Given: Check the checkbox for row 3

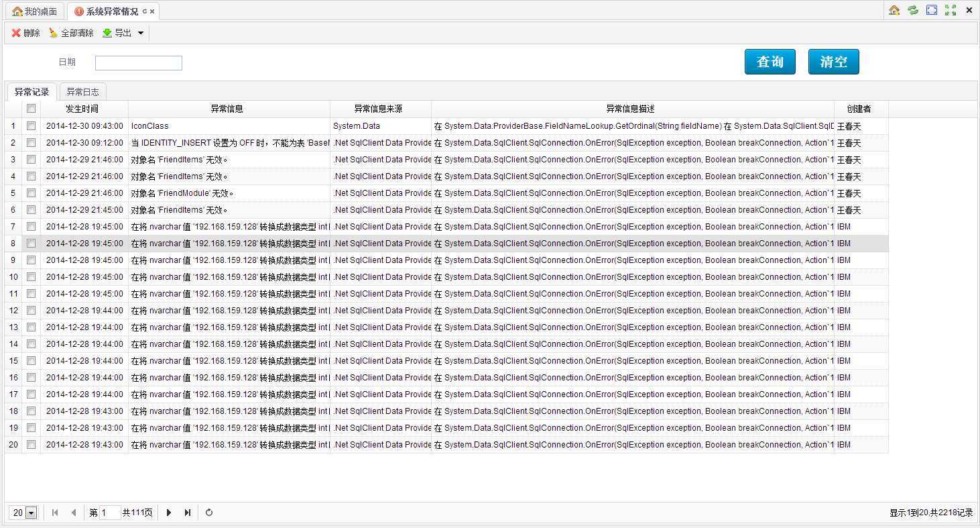Looking at the screenshot, I should click(x=31, y=159).
